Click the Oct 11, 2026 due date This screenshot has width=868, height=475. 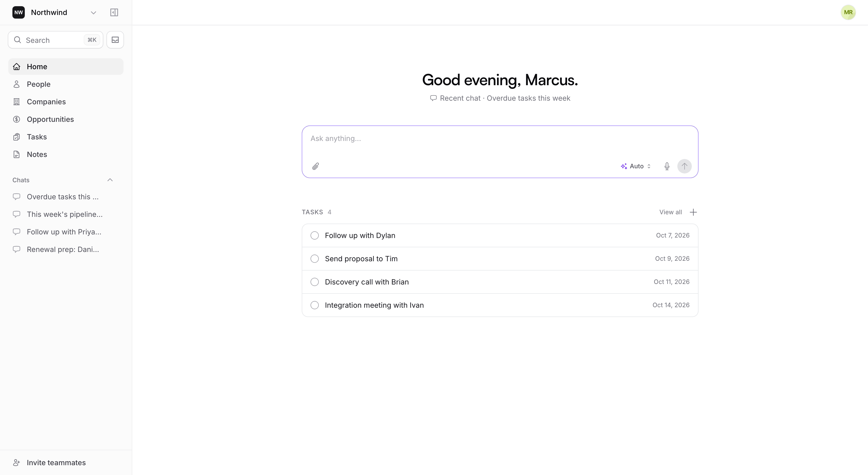(x=672, y=282)
